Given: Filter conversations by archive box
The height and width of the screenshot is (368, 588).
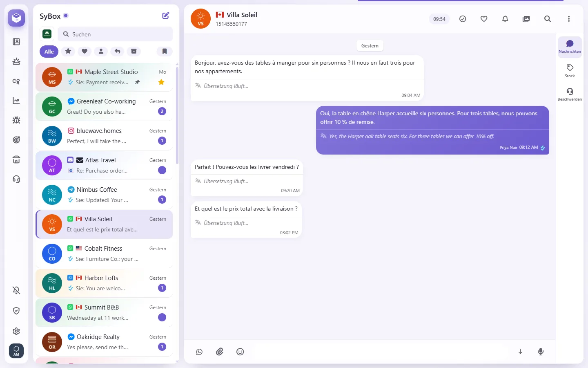Looking at the screenshot, I should coord(134,51).
